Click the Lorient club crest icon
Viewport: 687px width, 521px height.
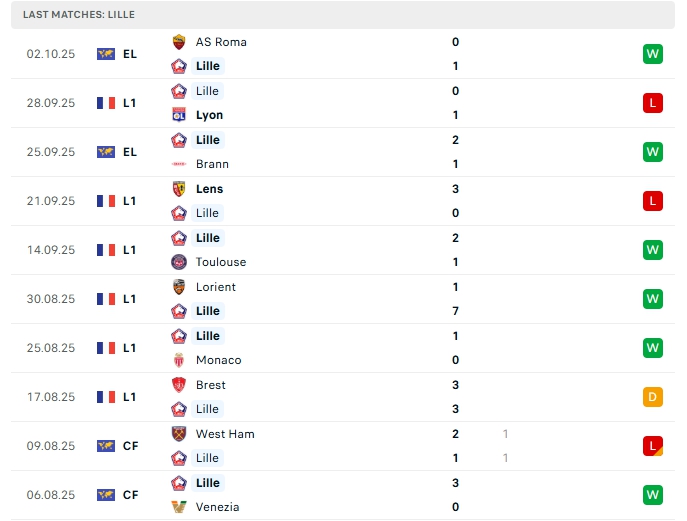(x=179, y=287)
